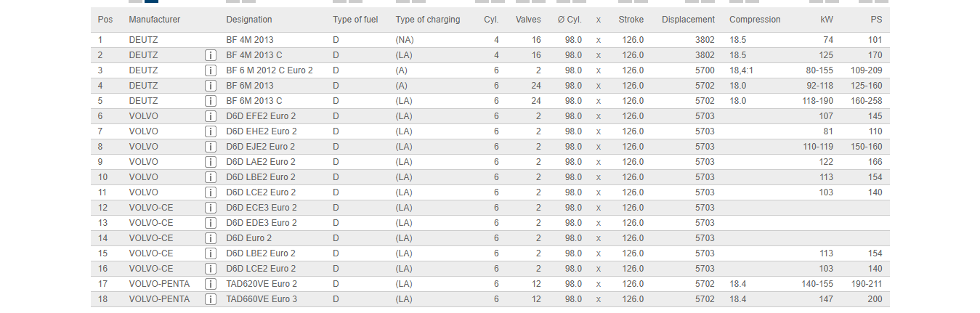The image size is (980, 313).
Task: Click info icon for TAD660VE Euro 3
Action: click(211, 299)
